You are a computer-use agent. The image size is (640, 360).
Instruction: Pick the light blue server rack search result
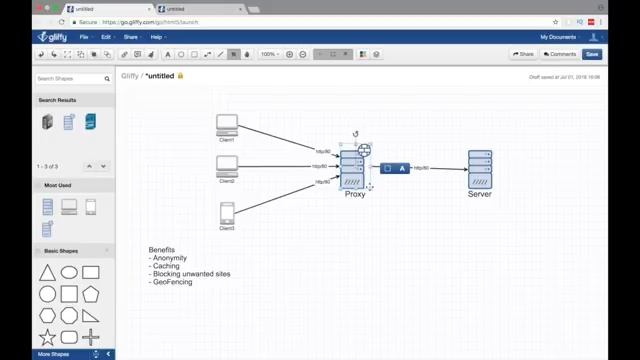tap(69, 122)
